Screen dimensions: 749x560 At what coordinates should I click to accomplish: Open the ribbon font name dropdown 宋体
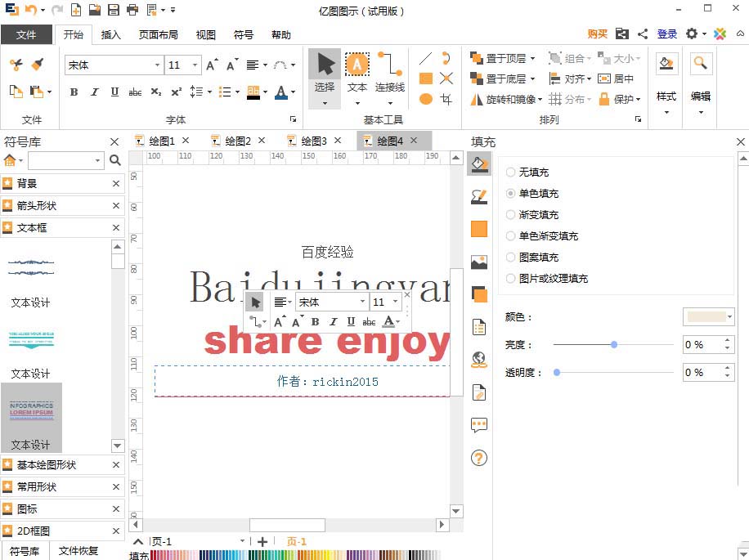[157, 65]
